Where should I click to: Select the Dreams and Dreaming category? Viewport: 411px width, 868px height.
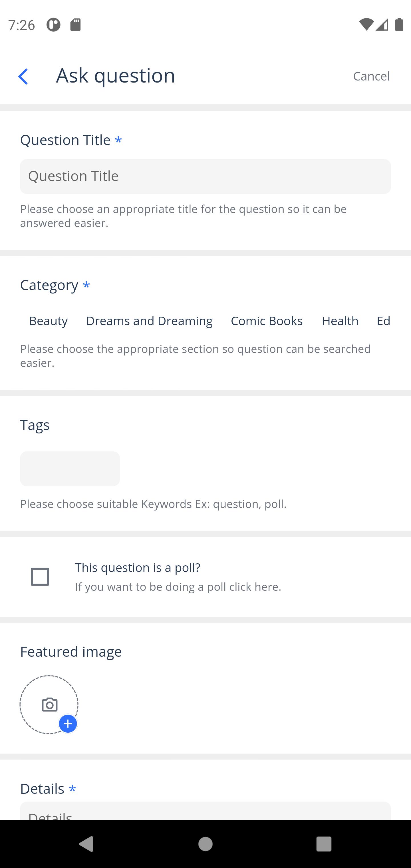pos(149,321)
